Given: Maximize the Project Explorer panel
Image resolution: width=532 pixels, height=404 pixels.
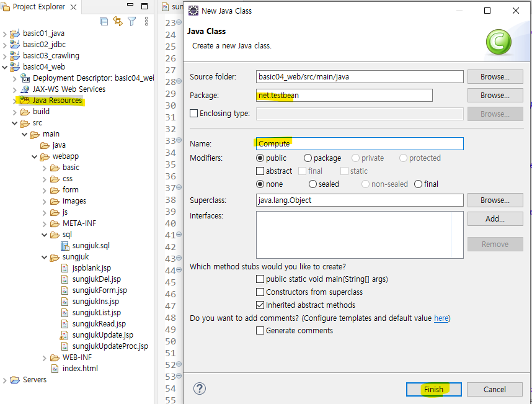Looking at the screenshot, I should (x=144, y=6).
